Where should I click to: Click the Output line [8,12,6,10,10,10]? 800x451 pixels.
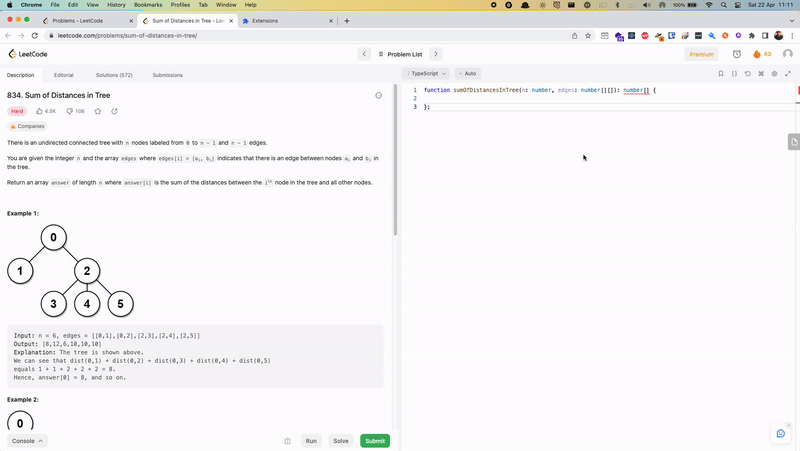pyautogui.click(x=58, y=344)
